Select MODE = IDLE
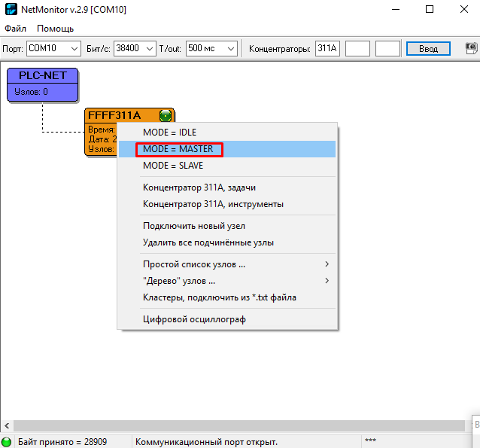This screenshot has width=480, height=448. 227,133
